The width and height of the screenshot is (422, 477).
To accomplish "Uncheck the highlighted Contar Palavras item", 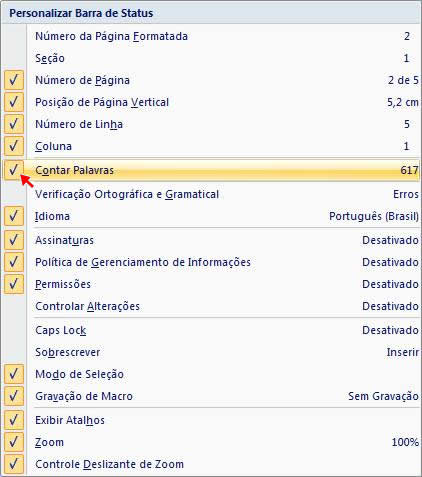I will tap(211, 170).
